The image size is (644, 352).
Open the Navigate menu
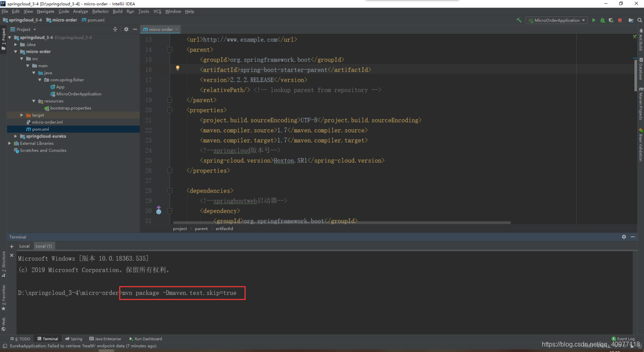point(45,11)
